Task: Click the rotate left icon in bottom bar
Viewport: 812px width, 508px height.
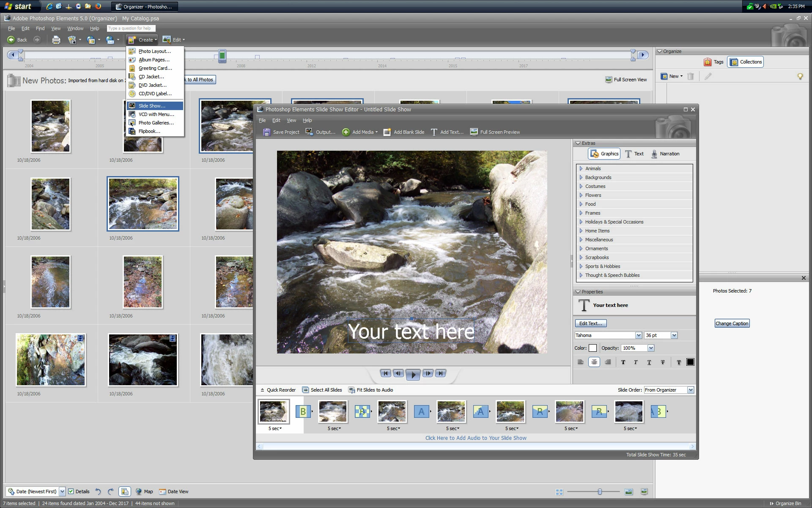Action: pyautogui.click(x=98, y=491)
